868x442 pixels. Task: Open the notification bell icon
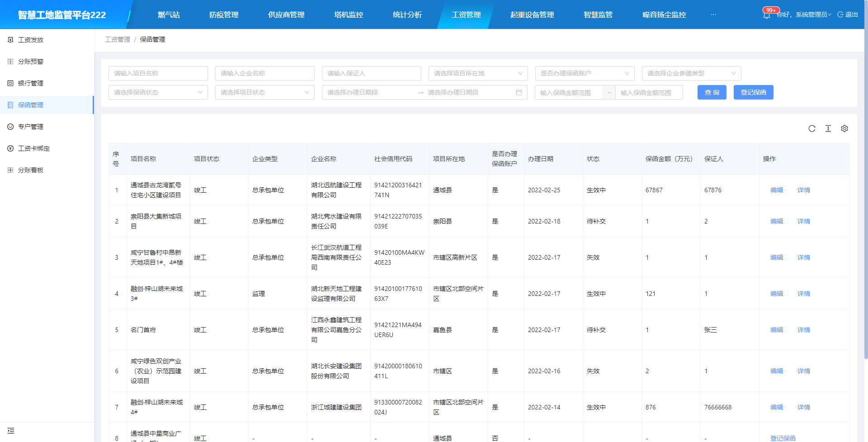tap(767, 15)
